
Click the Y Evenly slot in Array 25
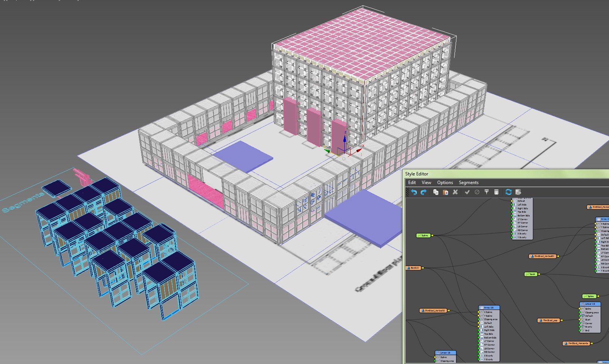[489, 359]
